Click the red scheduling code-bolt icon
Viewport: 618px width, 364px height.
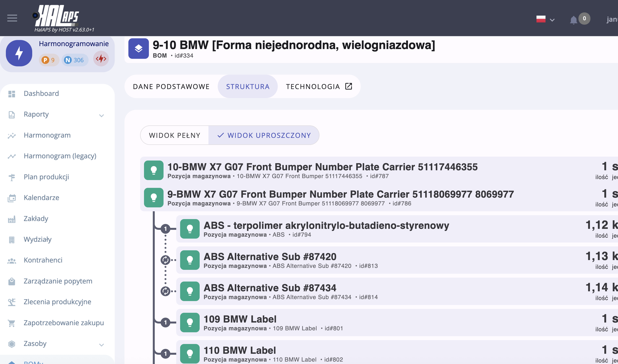point(101,59)
